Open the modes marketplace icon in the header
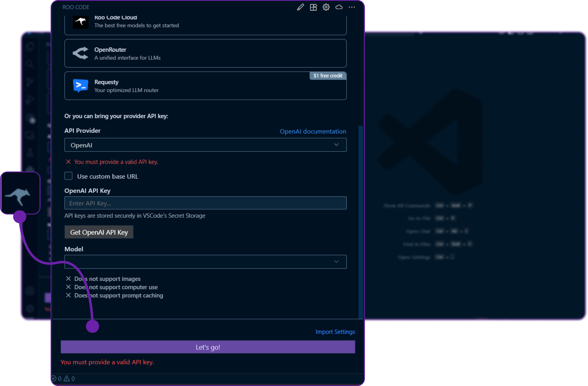 tap(313, 7)
